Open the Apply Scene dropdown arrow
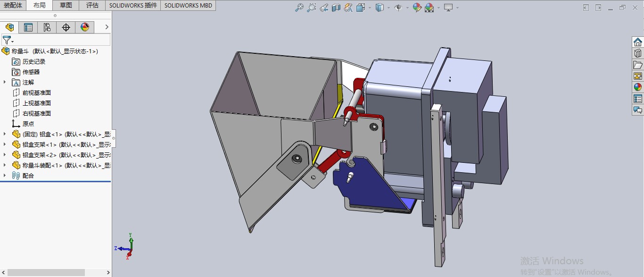This screenshot has width=644, height=277. click(438, 8)
